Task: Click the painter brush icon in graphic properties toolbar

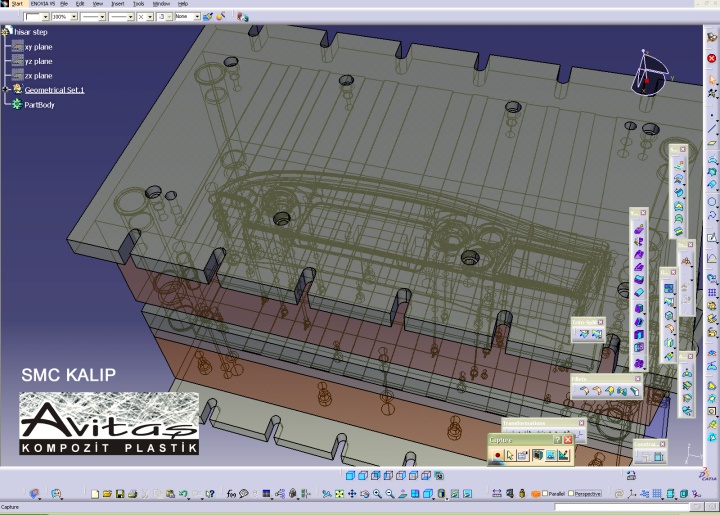Action: coord(207,17)
